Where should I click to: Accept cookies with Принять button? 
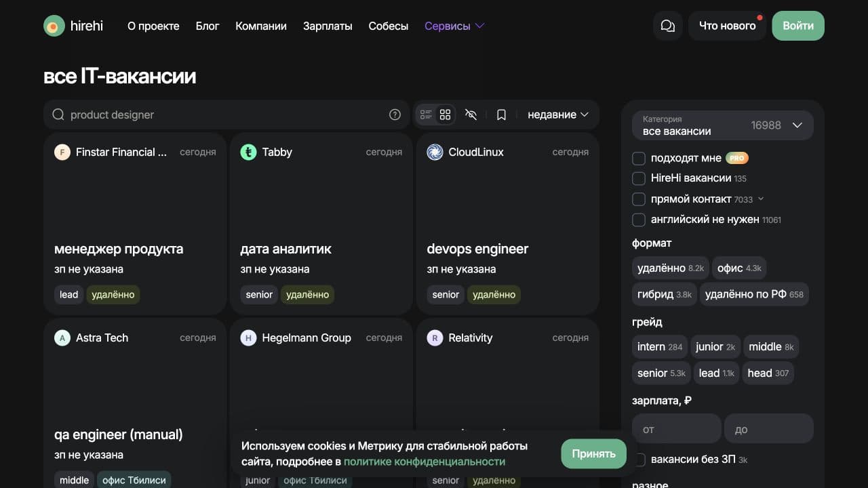(x=593, y=454)
